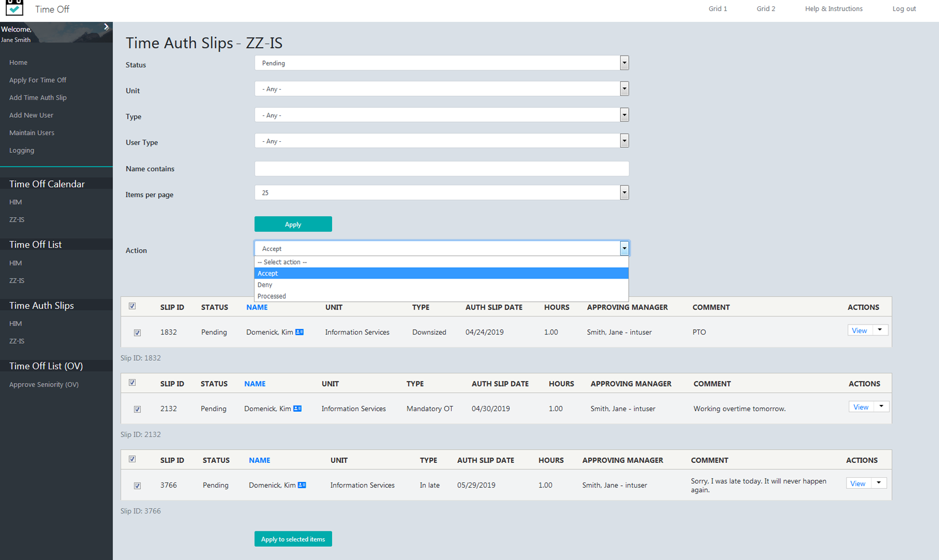Open the Unit dropdown

(624, 88)
